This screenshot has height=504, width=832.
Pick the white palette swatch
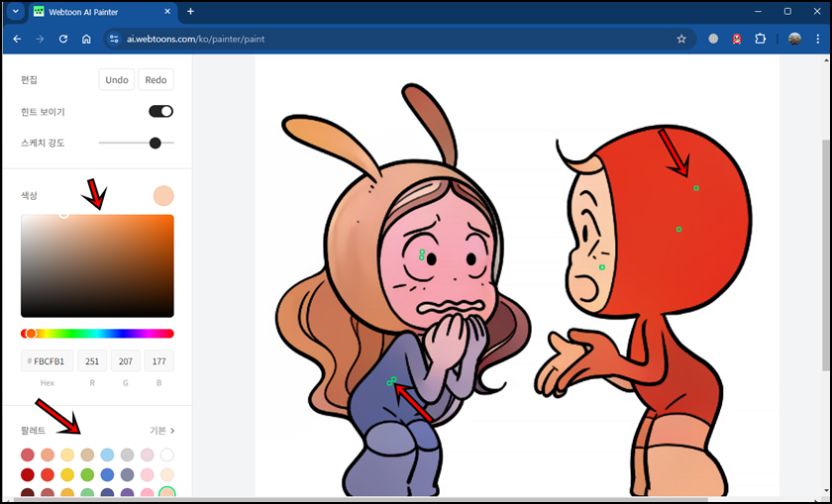pos(167,454)
